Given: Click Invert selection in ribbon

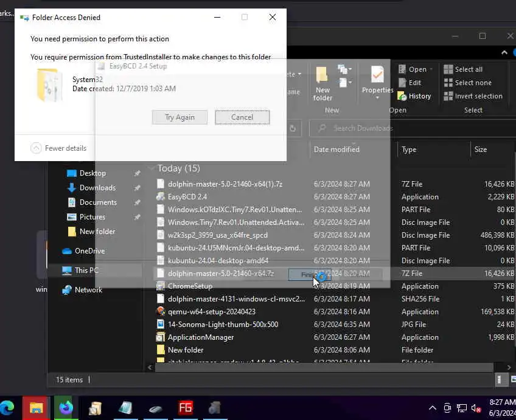Looking at the screenshot, I should tap(473, 96).
